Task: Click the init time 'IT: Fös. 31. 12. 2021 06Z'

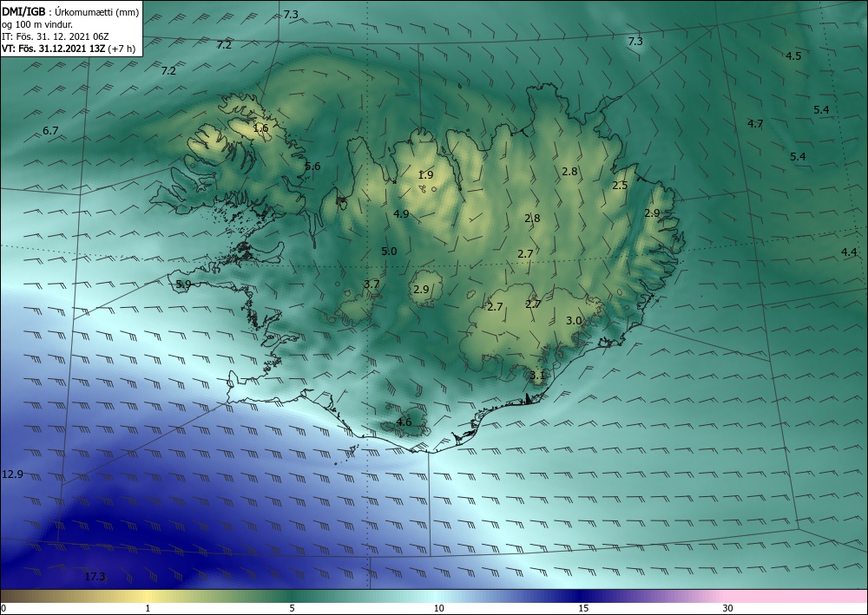Action: click(x=56, y=36)
